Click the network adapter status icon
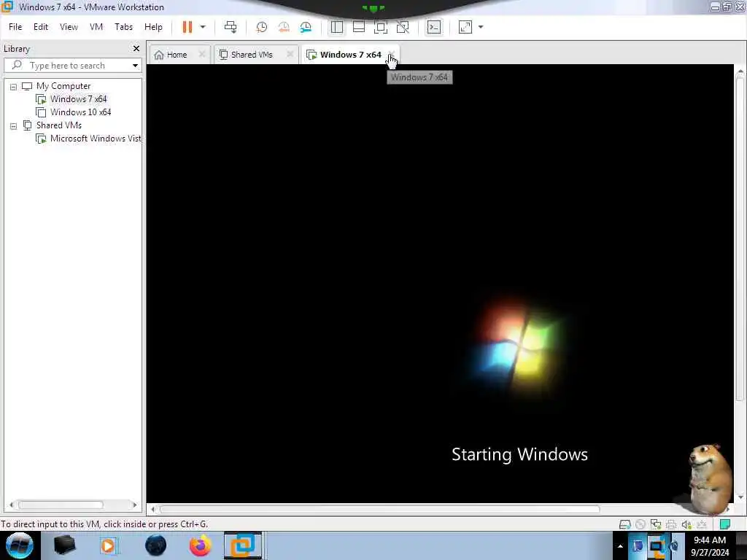747x560 pixels. click(656, 524)
